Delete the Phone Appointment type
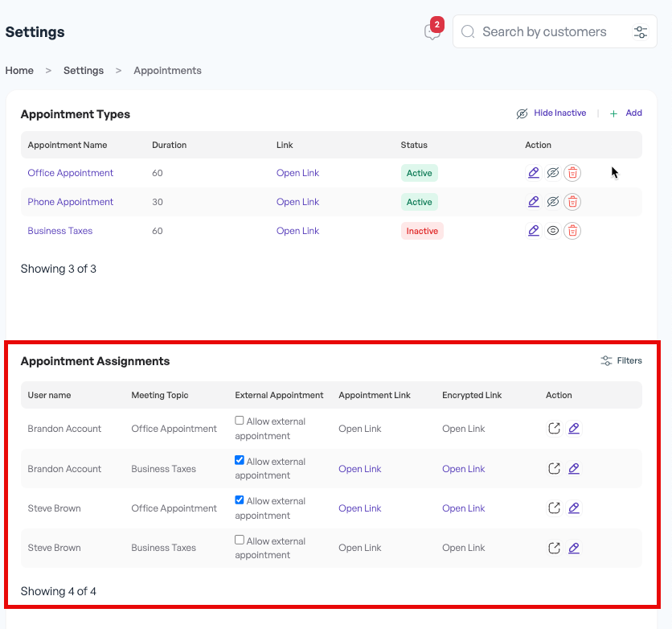This screenshot has width=672, height=629. 572,202
